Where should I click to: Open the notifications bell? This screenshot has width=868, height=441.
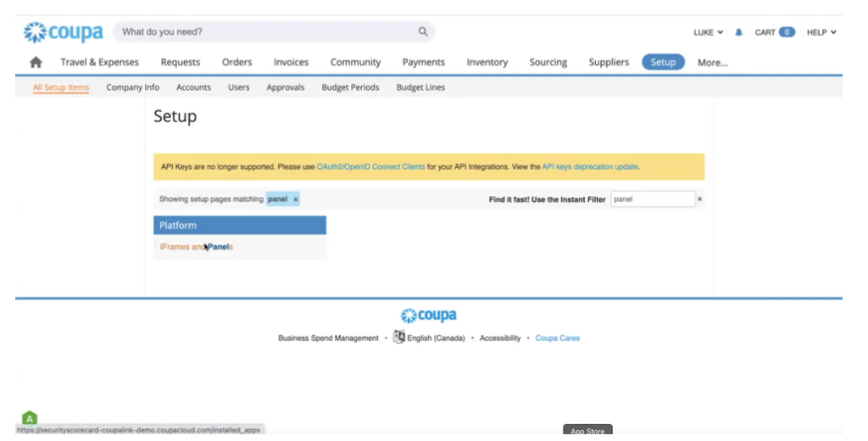click(738, 32)
